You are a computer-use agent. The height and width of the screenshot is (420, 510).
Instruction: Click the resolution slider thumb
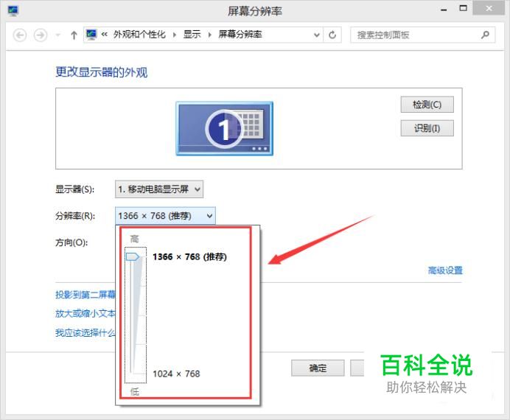pyautogui.click(x=133, y=257)
